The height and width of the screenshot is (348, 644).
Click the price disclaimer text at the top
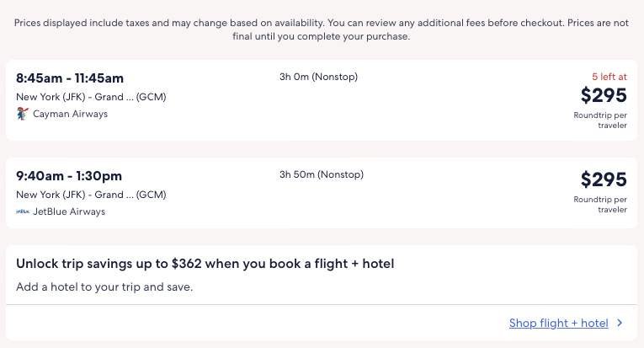pos(322,29)
